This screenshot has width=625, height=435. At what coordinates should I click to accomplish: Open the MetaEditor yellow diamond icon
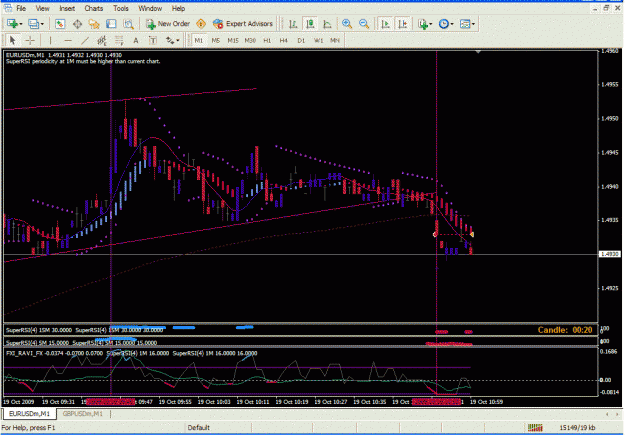click(201, 24)
